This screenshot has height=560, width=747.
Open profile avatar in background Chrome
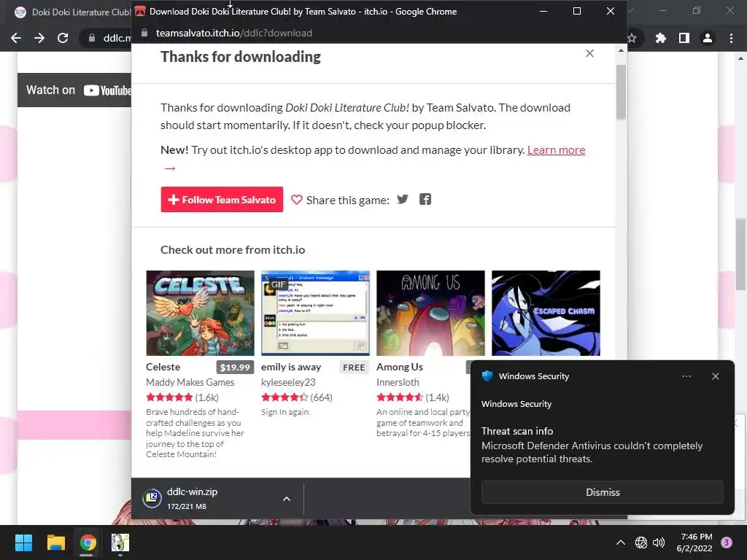(708, 38)
